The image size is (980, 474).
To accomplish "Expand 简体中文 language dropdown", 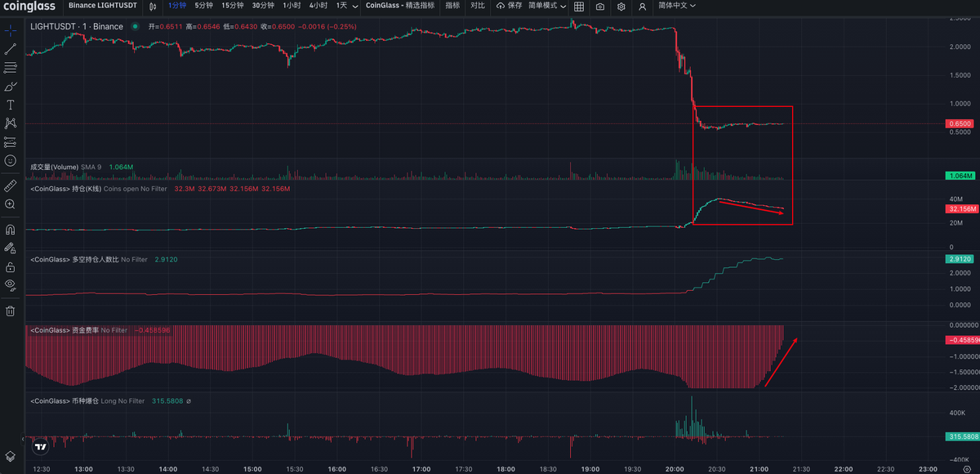I will 677,6.
